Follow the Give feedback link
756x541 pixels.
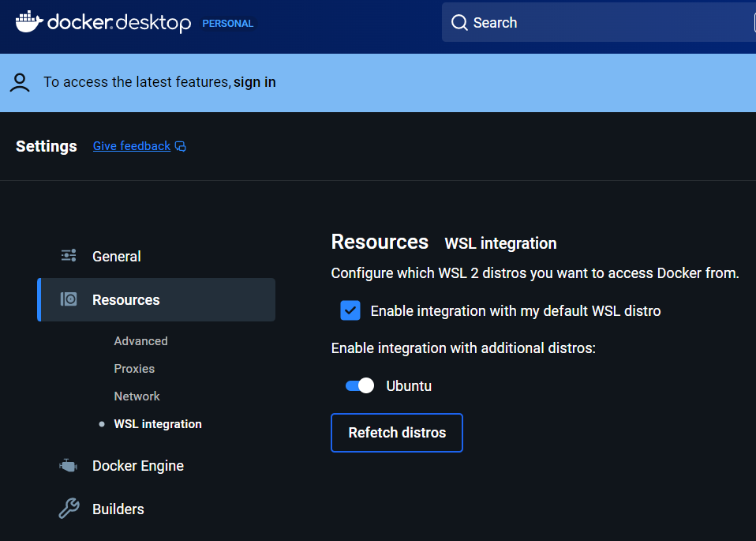(x=132, y=146)
